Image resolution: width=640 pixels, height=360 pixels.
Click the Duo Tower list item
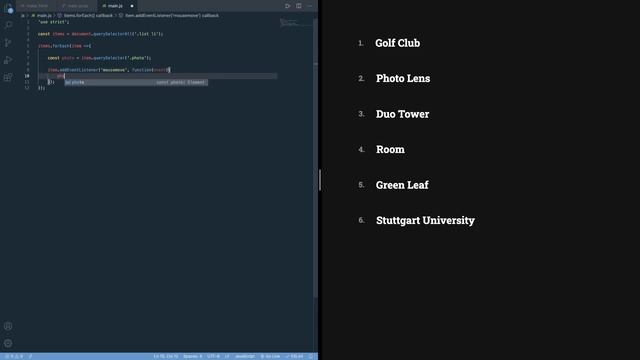pos(402,114)
